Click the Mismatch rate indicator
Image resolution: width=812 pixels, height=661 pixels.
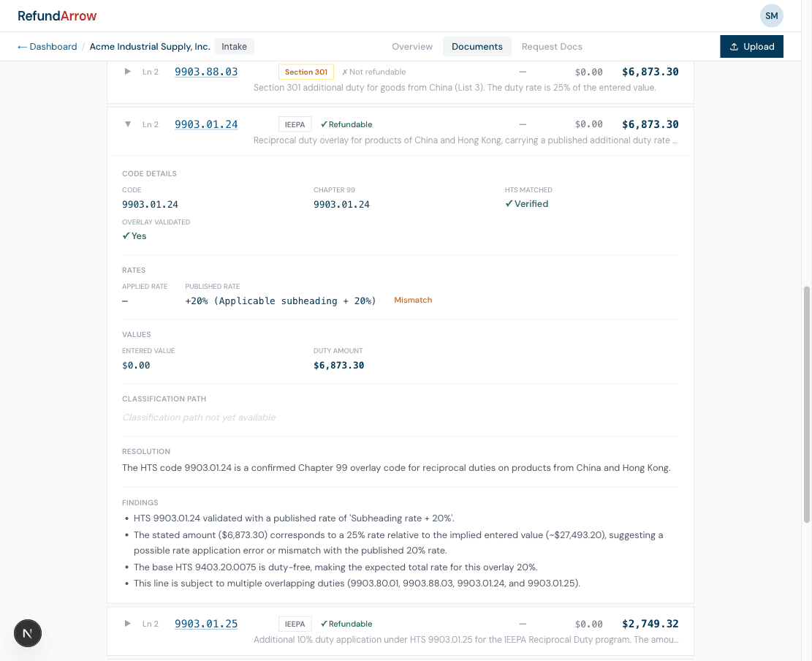[413, 300]
